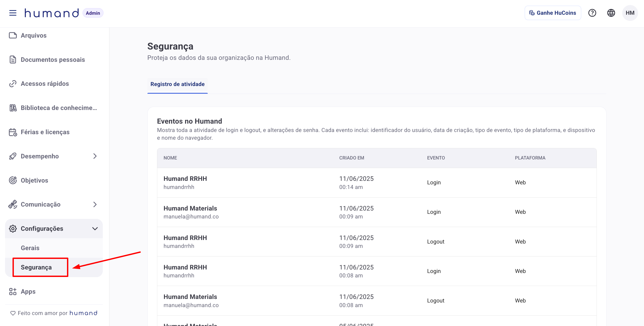This screenshot has height=326, width=644.
Task: Open the language globe icon
Action: coord(611,13)
